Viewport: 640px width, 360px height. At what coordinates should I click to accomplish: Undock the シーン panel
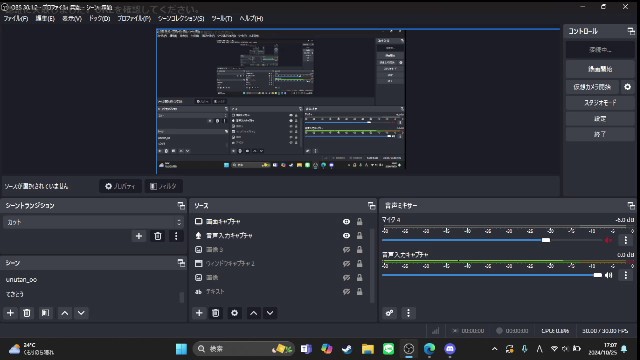(181, 263)
